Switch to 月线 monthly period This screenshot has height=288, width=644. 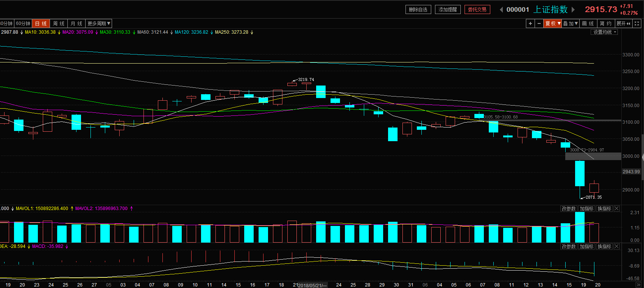click(x=76, y=23)
